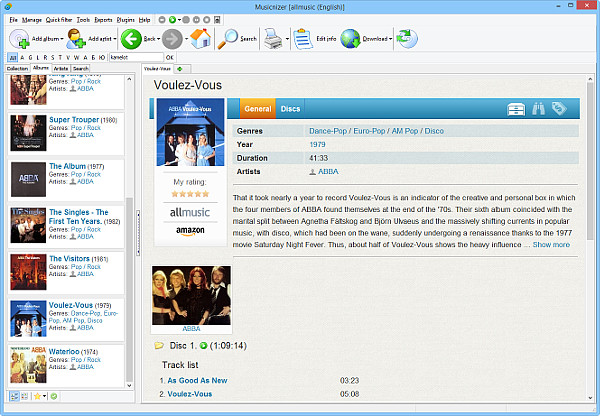600x416 pixels.
Task: Open the Back history dropdown arrow
Action: [x=158, y=39]
